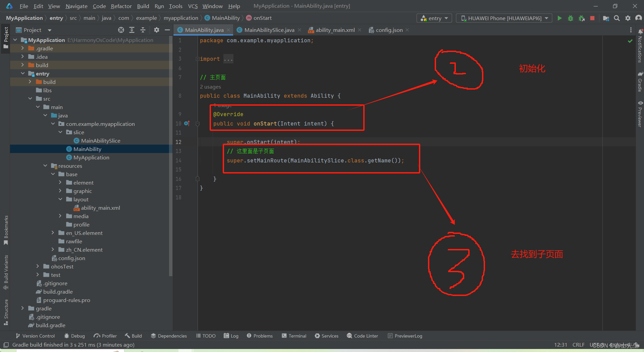
Task: Expand the ohosTest folder
Action: pyautogui.click(x=38, y=266)
